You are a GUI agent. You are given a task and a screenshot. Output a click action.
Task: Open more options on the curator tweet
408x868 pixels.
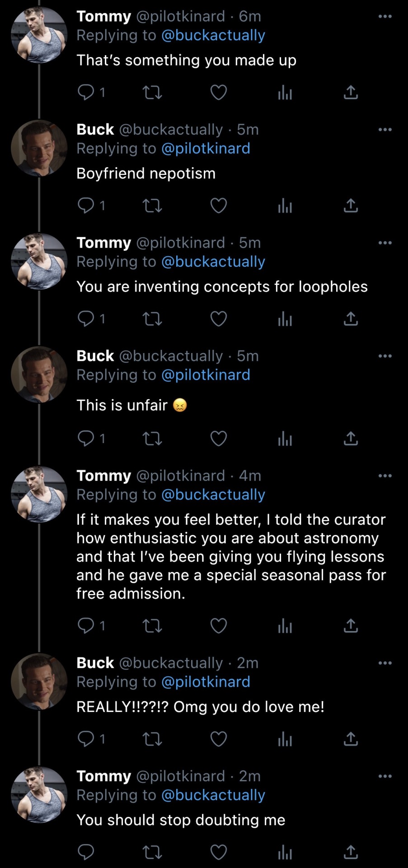(x=385, y=476)
